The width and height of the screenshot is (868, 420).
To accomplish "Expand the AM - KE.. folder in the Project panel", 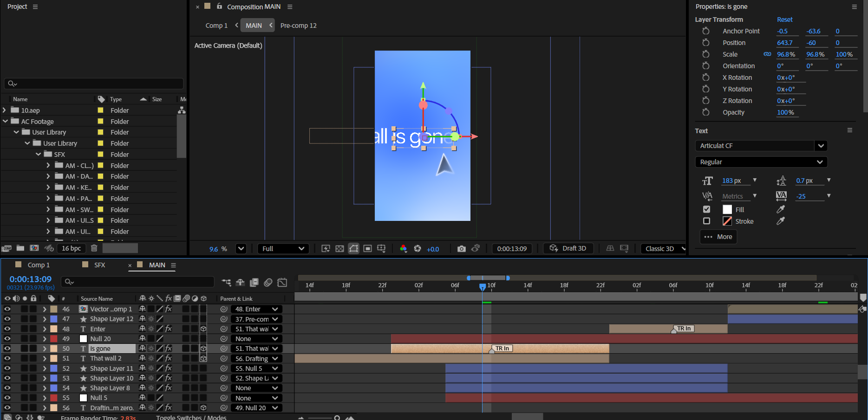I will coord(48,187).
